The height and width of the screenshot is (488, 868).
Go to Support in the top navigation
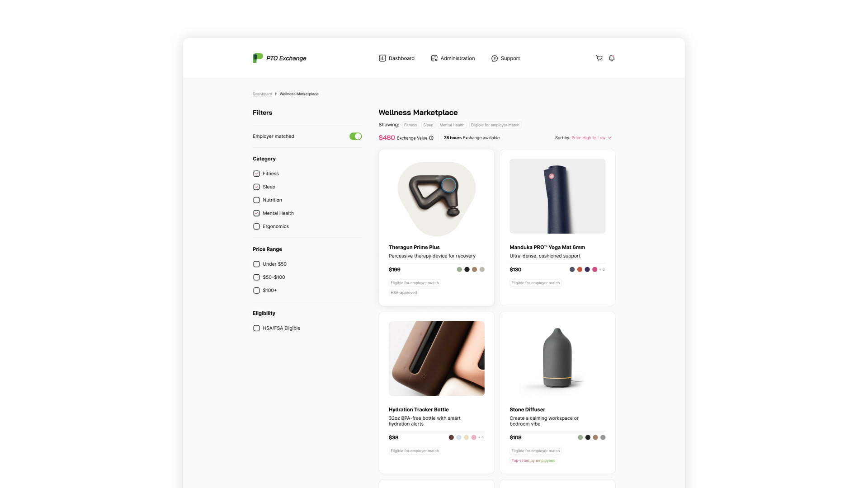click(x=510, y=58)
